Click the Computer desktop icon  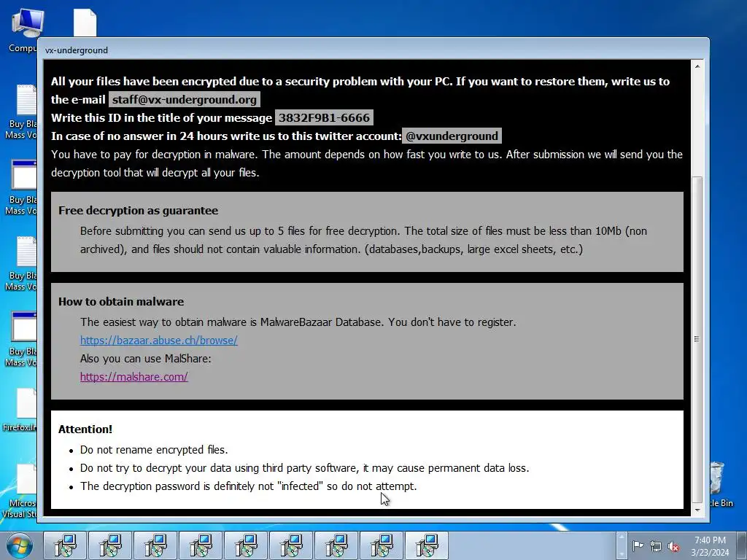[24, 29]
